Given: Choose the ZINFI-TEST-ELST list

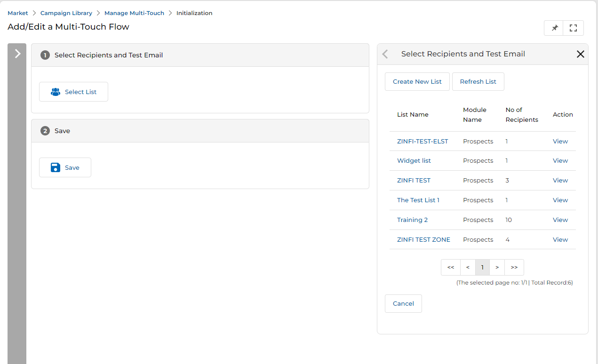Looking at the screenshot, I should pyautogui.click(x=423, y=141).
